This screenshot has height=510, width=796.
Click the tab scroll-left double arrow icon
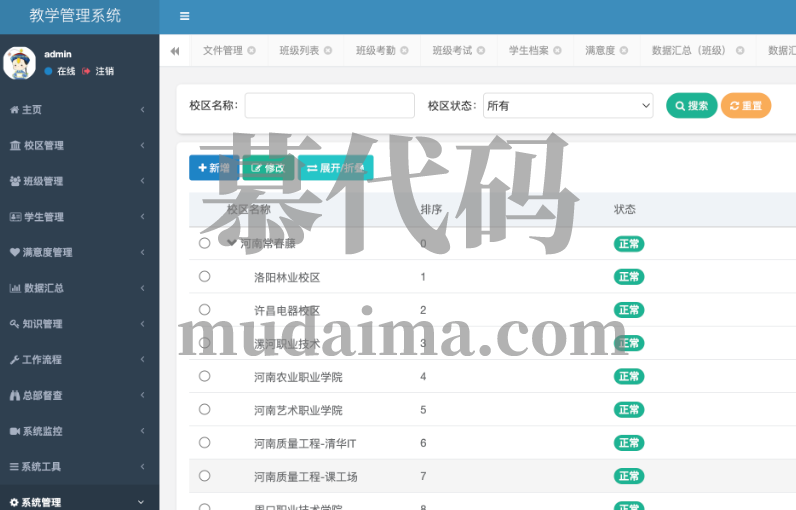[175, 51]
